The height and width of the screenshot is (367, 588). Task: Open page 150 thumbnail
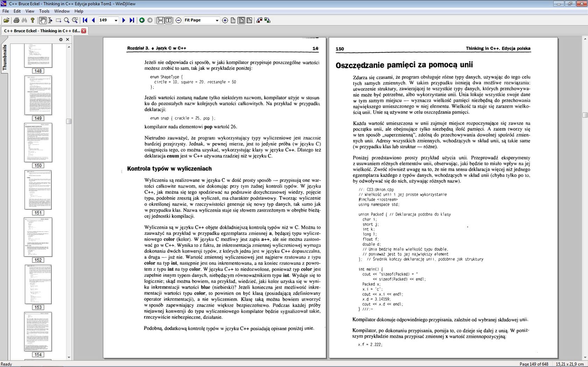38,143
